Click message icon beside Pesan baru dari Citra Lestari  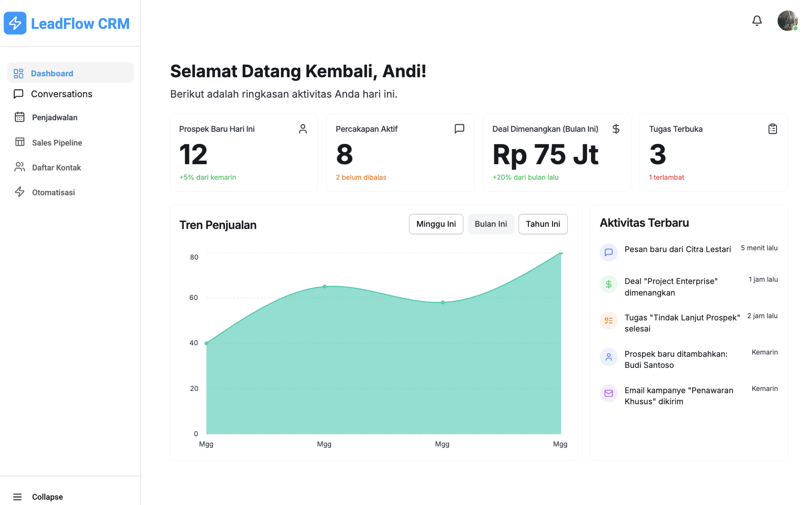[x=609, y=252]
